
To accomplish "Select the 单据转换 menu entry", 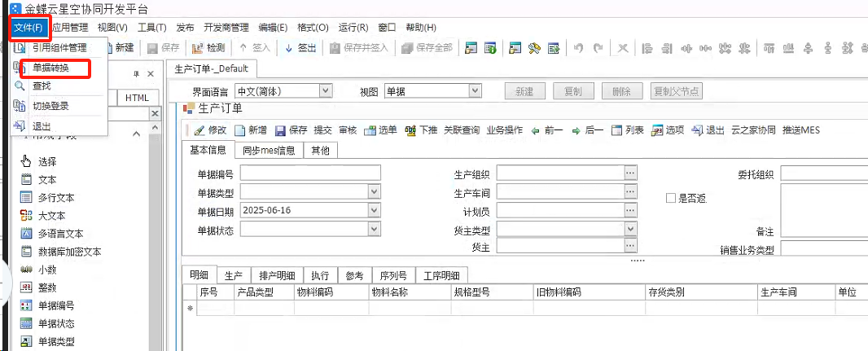I will pyautogui.click(x=51, y=68).
